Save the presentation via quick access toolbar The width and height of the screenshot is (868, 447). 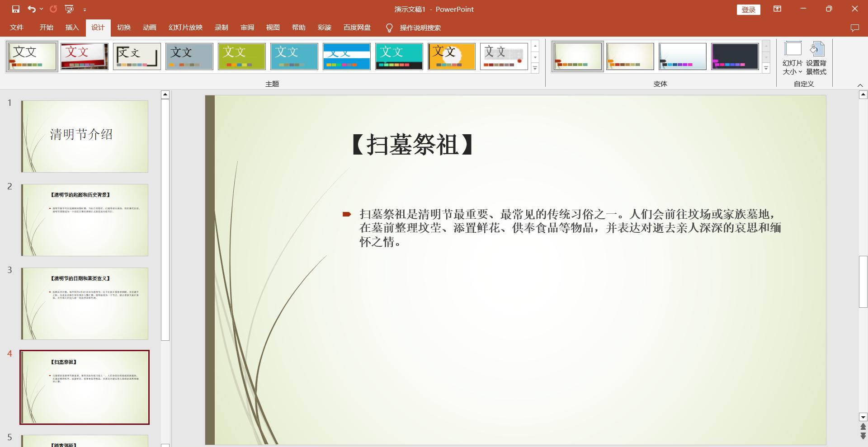[16, 9]
